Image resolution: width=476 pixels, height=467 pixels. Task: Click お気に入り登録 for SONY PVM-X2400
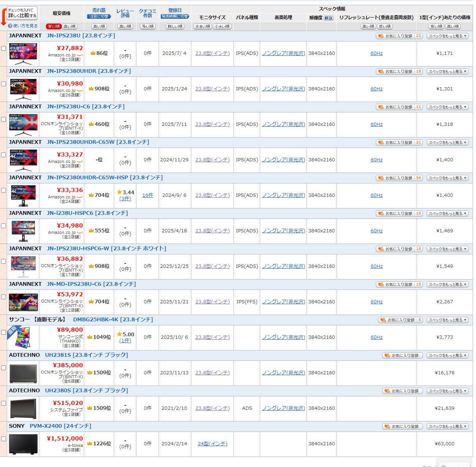(402, 427)
